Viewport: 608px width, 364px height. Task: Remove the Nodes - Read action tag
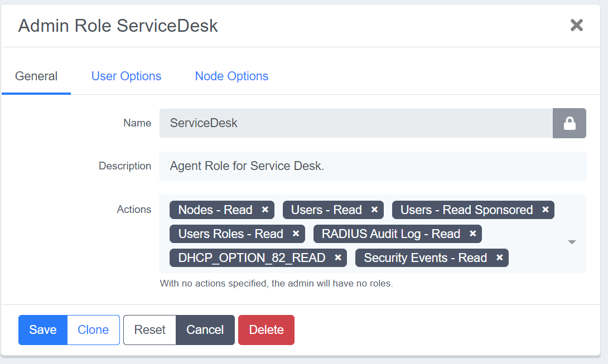[265, 210]
